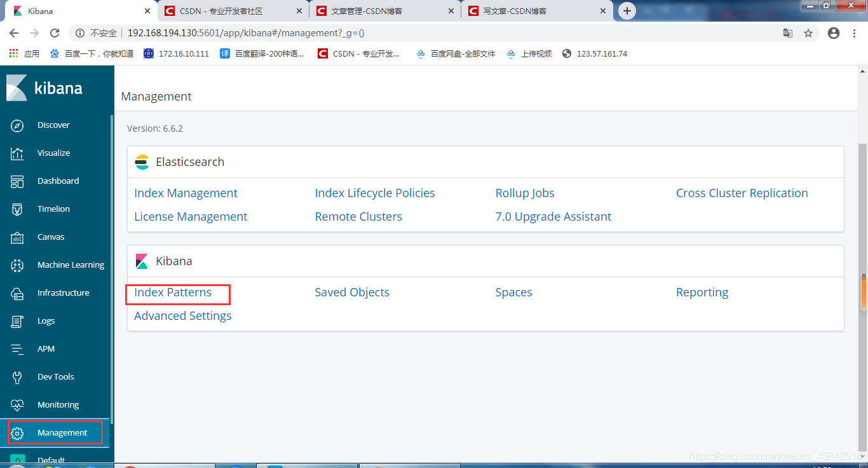Reload the page with refresh icon
The image size is (868, 468).
tap(55, 33)
